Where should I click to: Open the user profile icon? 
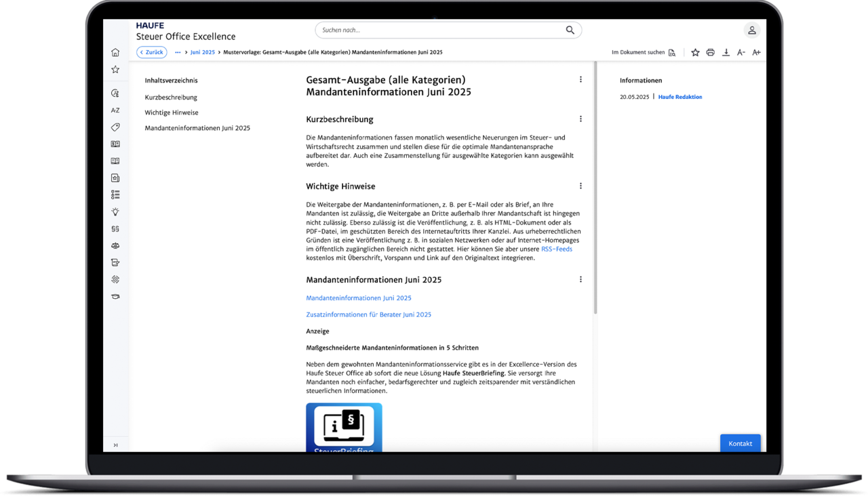751,30
